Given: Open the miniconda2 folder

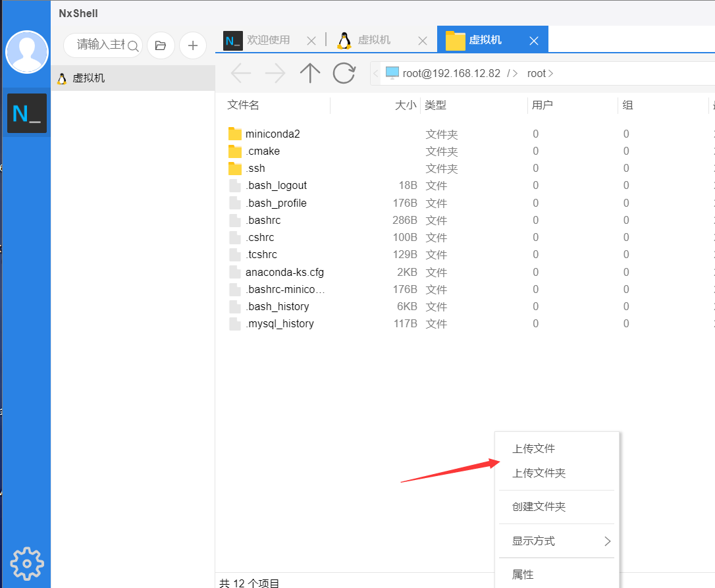Looking at the screenshot, I should (273, 134).
